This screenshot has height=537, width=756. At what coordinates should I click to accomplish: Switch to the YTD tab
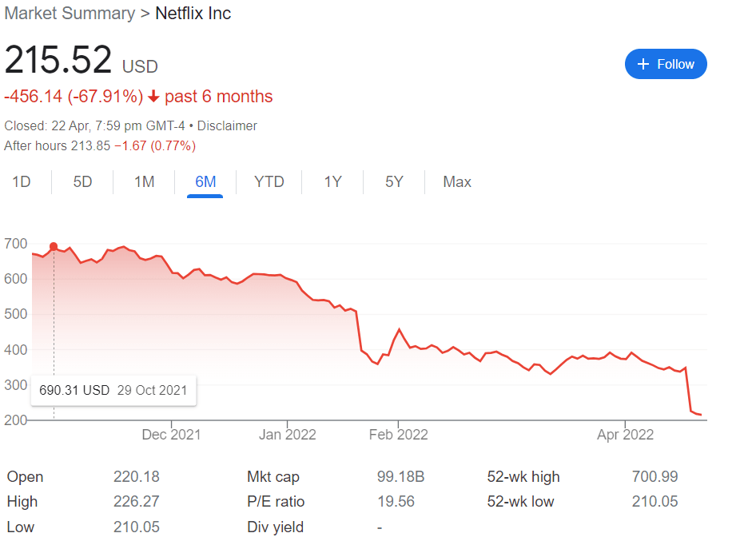[x=269, y=182]
